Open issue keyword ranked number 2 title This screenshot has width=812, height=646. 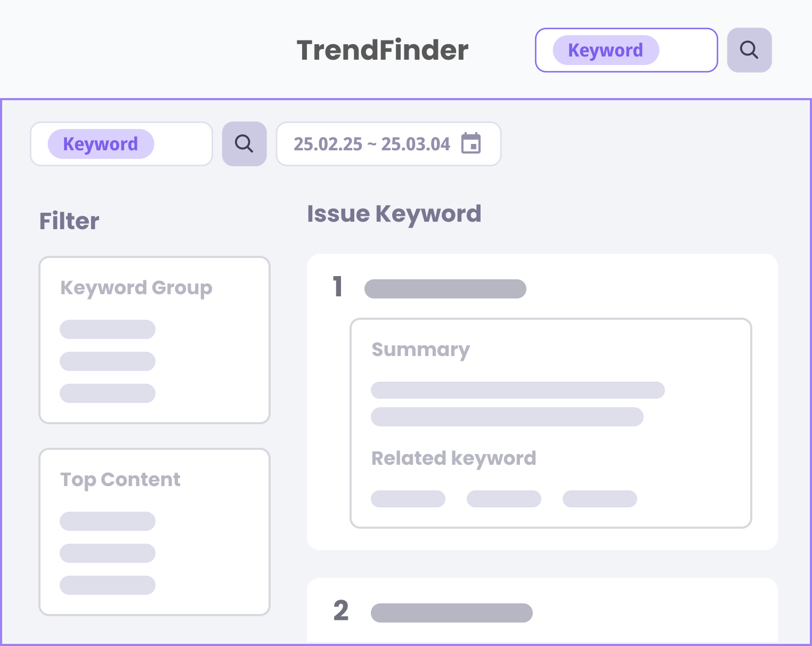click(452, 613)
